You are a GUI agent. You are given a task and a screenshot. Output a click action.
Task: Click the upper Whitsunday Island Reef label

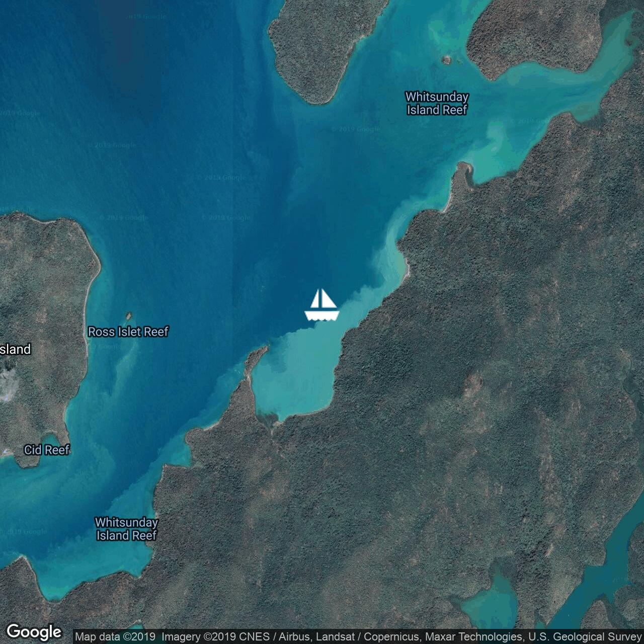point(437,103)
